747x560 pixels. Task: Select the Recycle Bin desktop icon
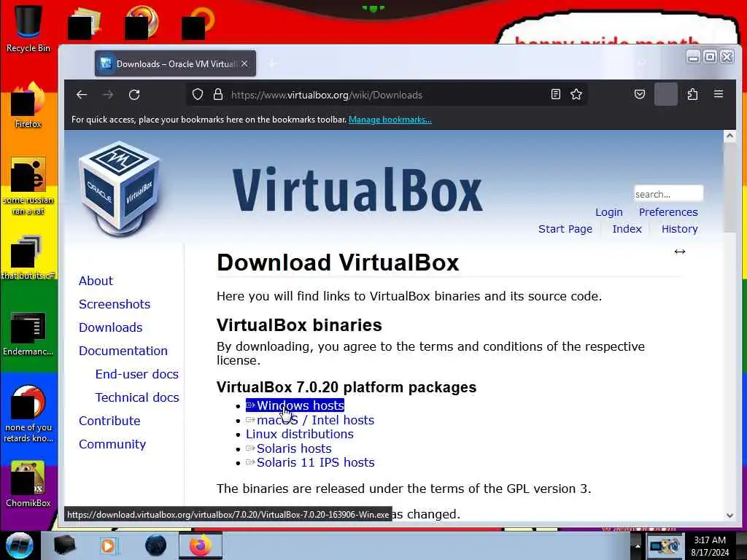pyautogui.click(x=28, y=27)
